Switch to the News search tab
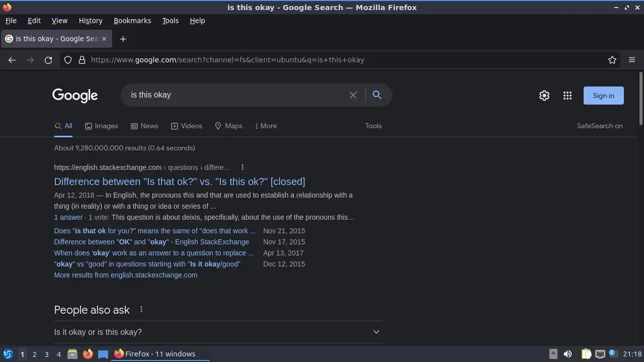This screenshot has height=362, width=644. (144, 126)
